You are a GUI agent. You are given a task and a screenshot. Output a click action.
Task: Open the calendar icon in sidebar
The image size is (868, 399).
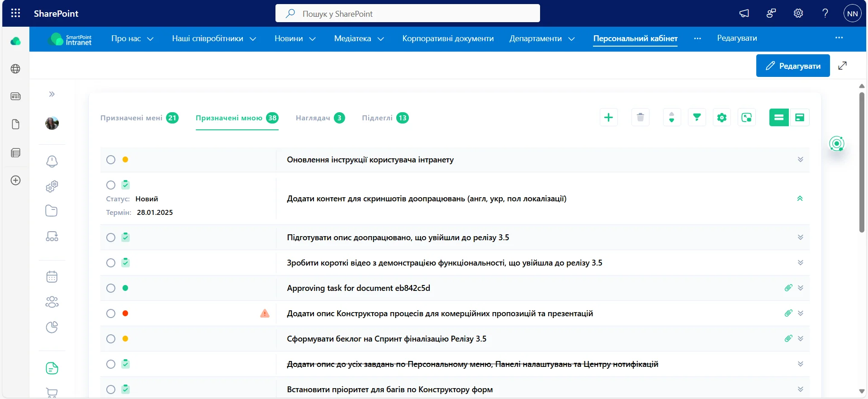point(52,276)
